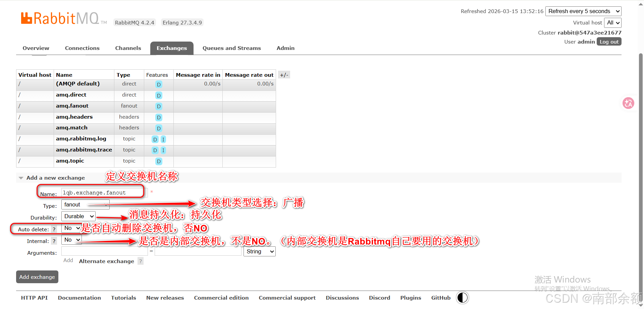
Task: Open the Discussions footer link
Action: [x=342, y=298]
